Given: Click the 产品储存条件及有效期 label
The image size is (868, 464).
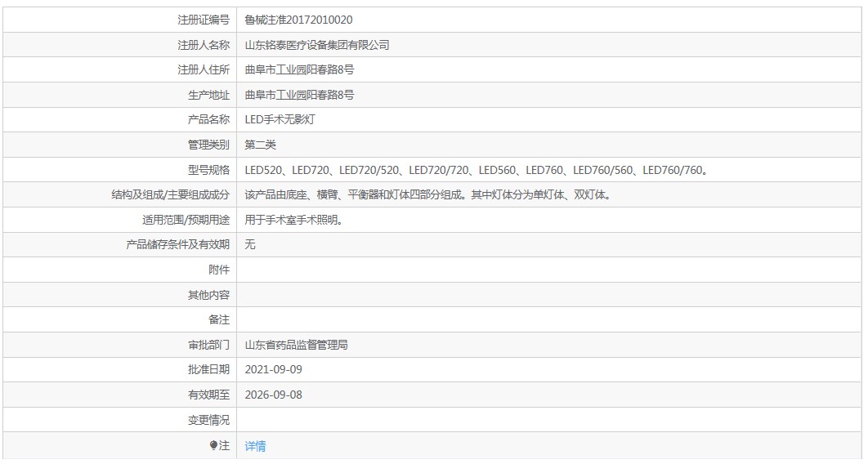Looking at the screenshot, I should pos(177,244).
